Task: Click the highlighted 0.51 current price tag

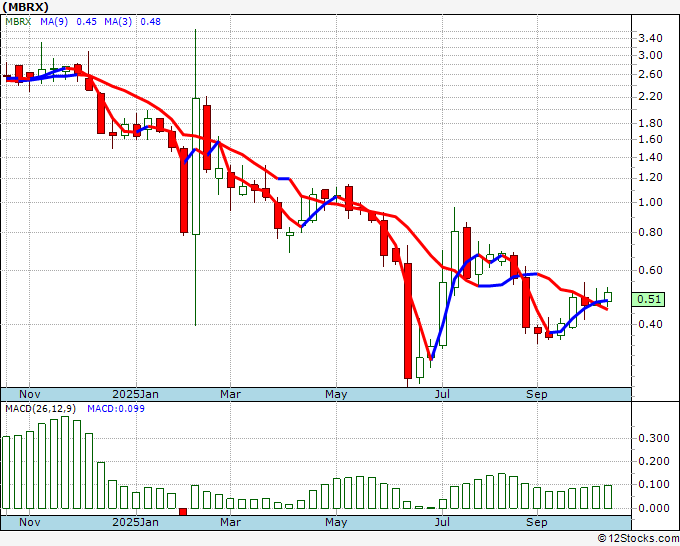Action: pos(648,298)
